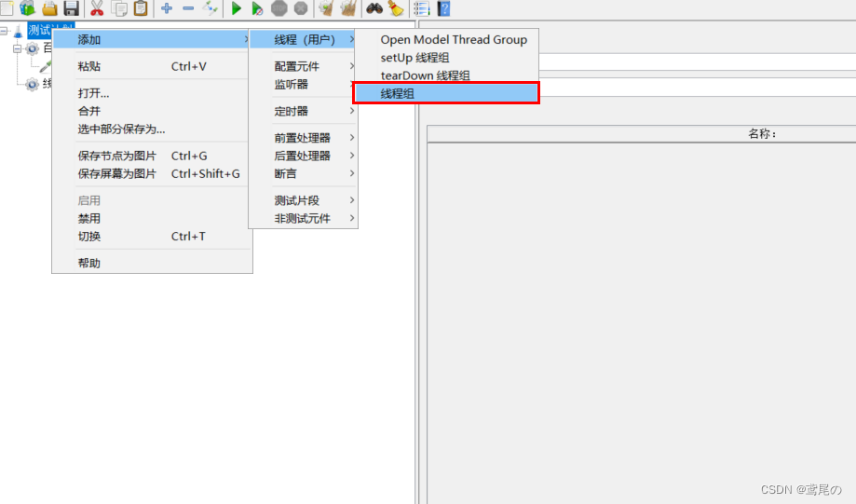Click the gear icon of the 百 tree node
The width and height of the screenshot is (856, 504).
point(33,48)
